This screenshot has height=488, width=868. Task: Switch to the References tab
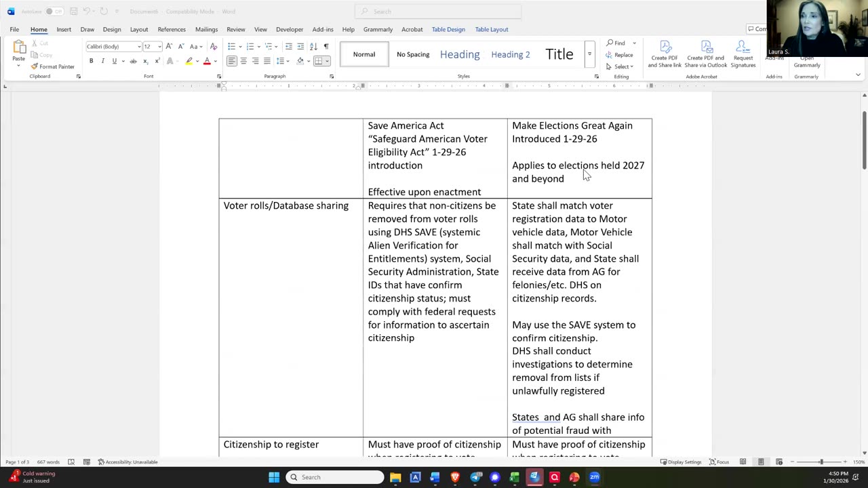pyautogui.click(x=172, y=29)
